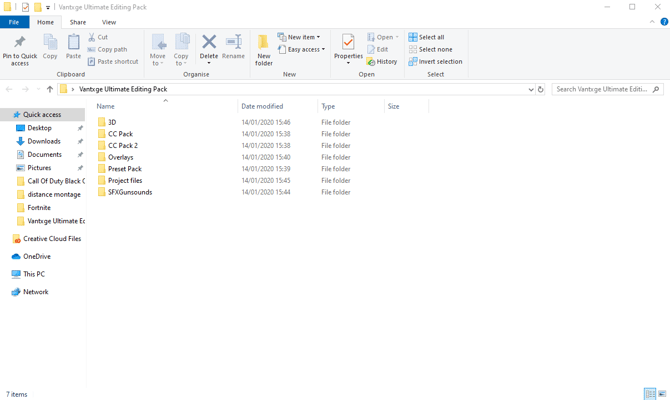Switch to Details view icon
Viewport: 670px width, 400px height.
coord(650,394)
